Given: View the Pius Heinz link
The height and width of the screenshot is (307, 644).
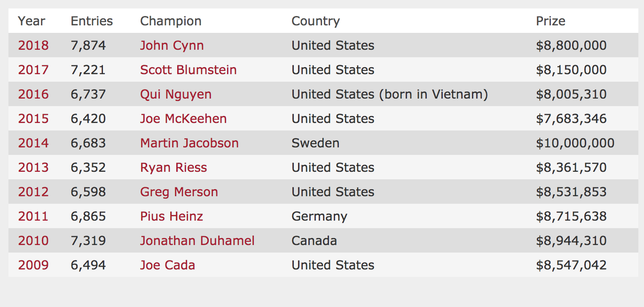Looking at the screenshot, I should [x=172, y=216].
